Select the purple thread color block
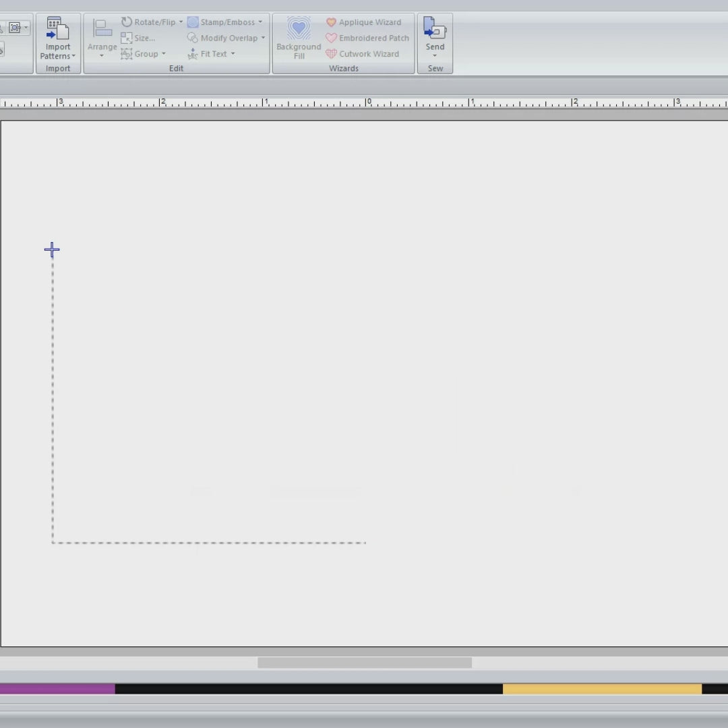The height and width of the screenshot is (728, 728). 57,689
